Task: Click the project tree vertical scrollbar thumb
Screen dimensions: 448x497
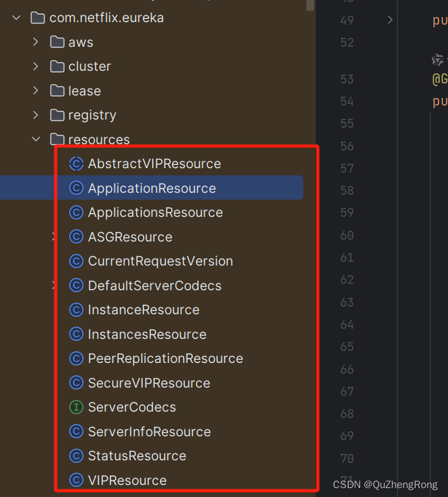Action: point(310,5)
